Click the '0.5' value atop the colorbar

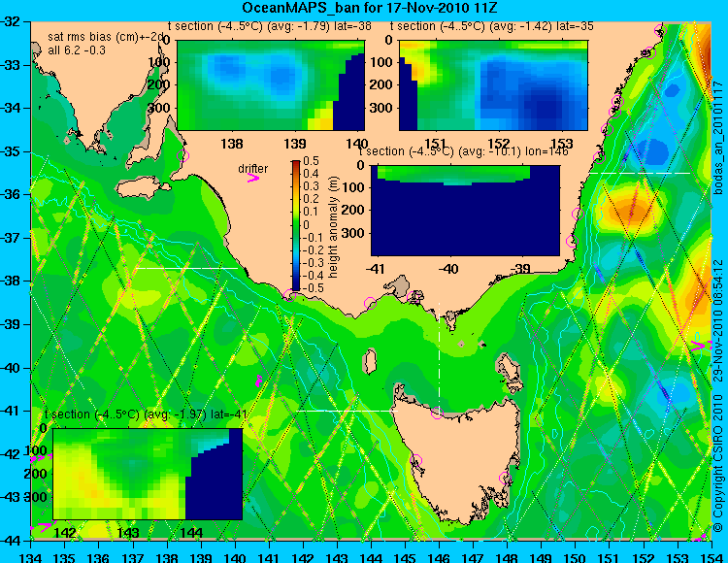click(x=311, y=161)
